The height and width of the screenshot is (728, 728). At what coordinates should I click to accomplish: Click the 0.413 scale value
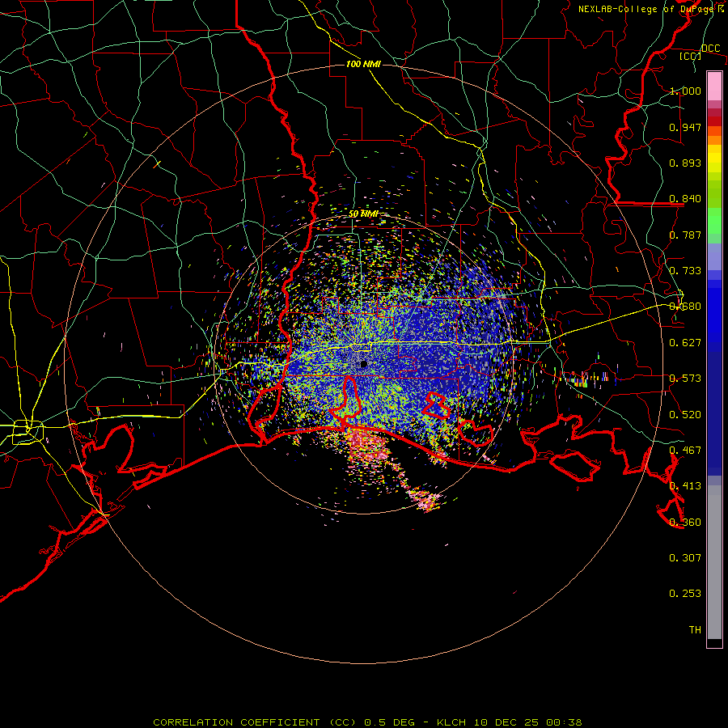point(685,486)
